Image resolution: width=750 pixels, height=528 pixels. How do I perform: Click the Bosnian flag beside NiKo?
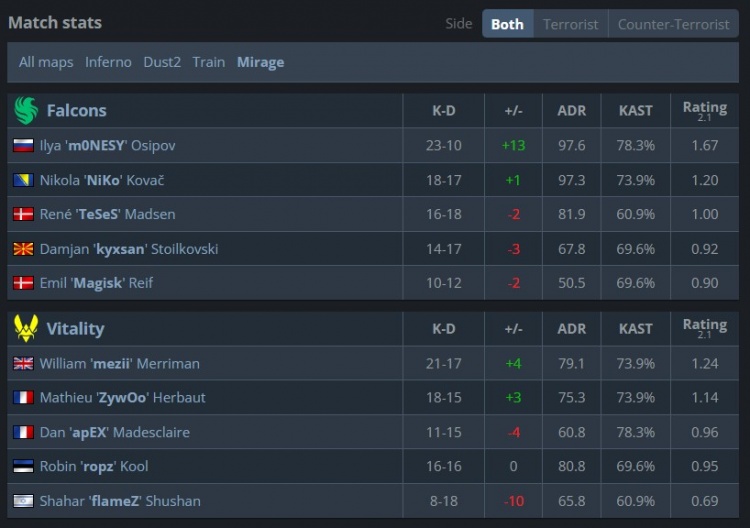(23, 180)
